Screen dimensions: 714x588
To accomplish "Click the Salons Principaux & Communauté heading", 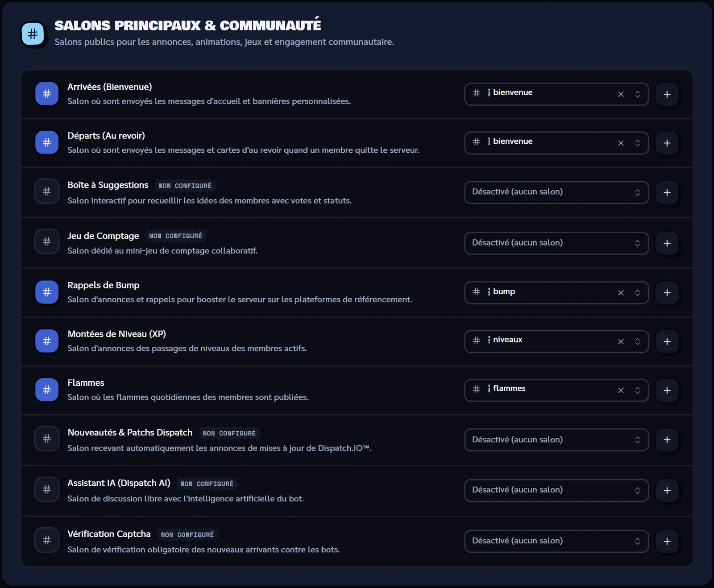I will [188, 25].
